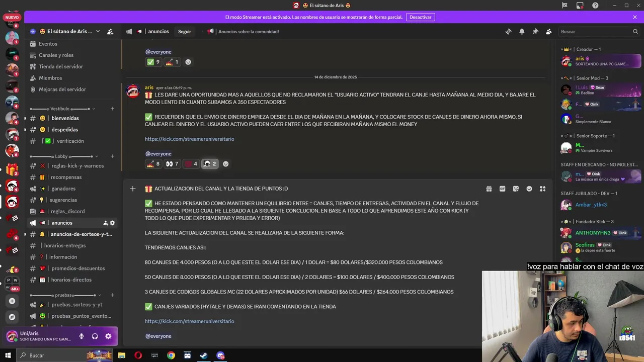Deafen with the headphones icon
The image size is (644, 362).
point(95,336)
